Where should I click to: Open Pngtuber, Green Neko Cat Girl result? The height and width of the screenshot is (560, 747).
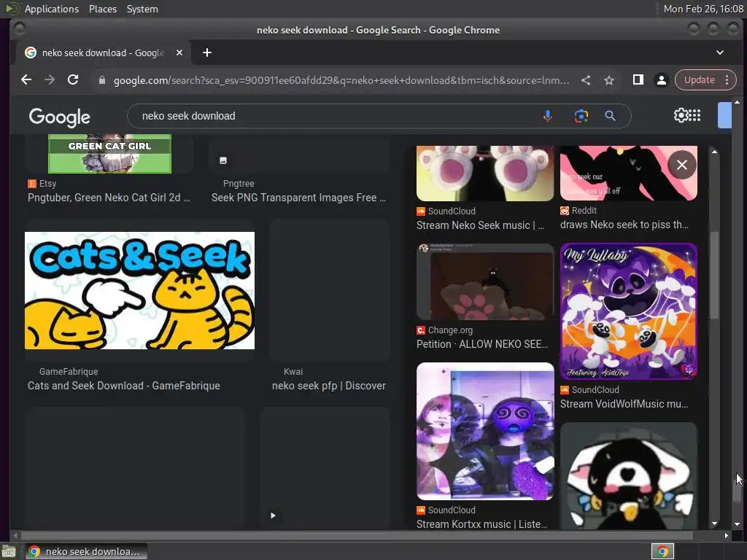coord(109,198)
